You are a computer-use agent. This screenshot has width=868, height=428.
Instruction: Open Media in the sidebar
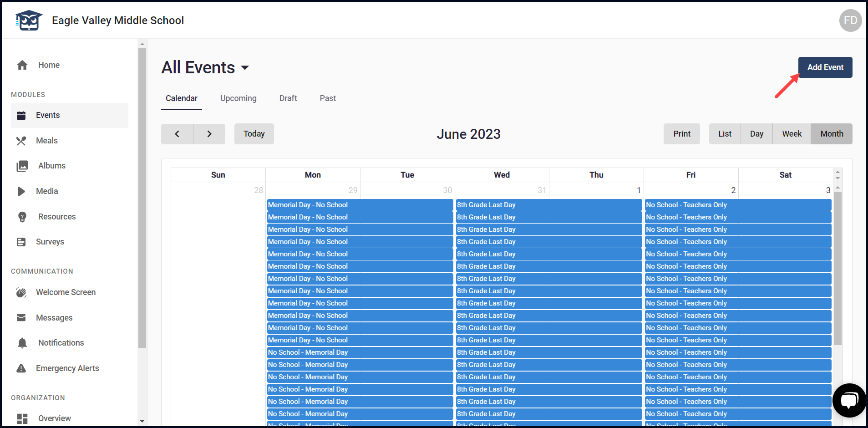[x=70, y=191]
